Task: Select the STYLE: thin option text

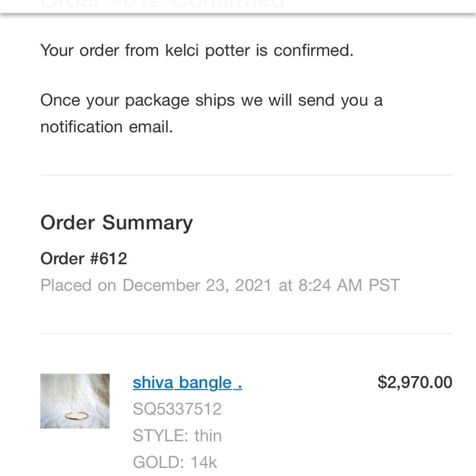Action: click(x=177, y=436)
